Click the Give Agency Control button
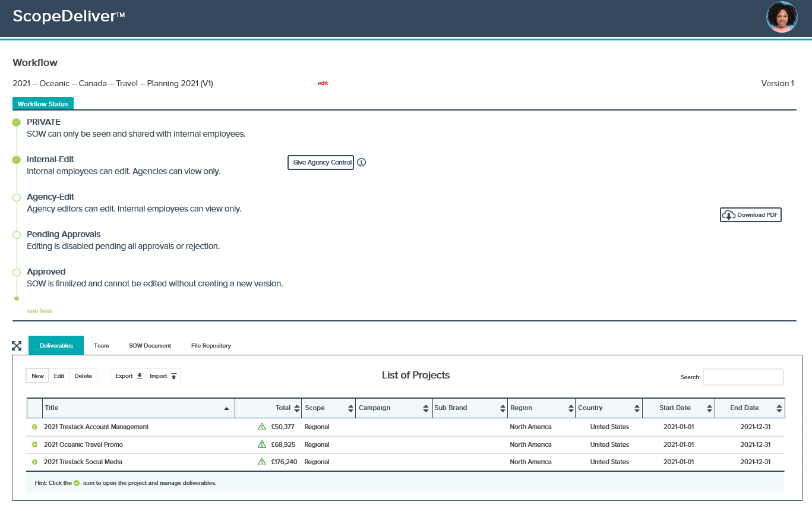Image resolution: width=812 pixels, height=511 pixels. [x=320, y=162]
